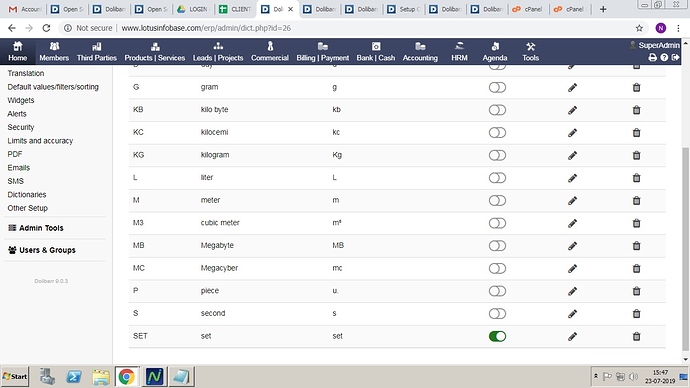
Task: Delete the Megabyte row via trash icon
Action: pyautogui.click(x=636, y=246)
